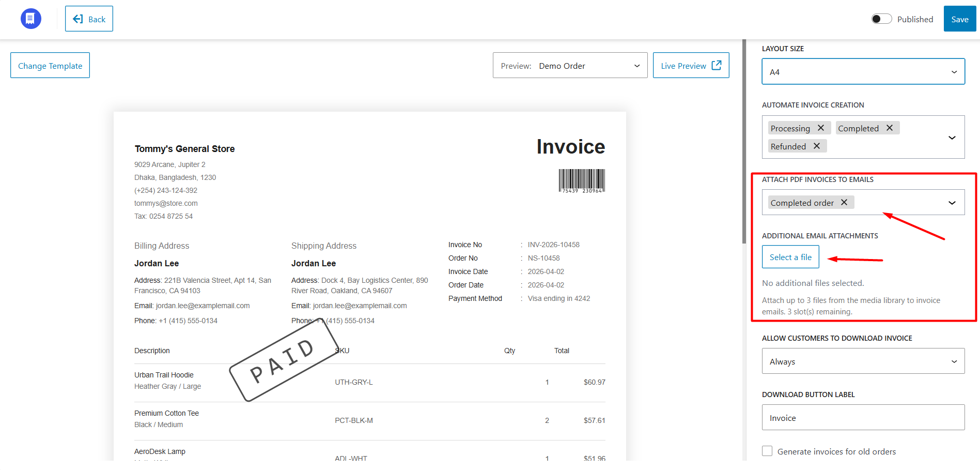Screen dimensions: 980x470
Task: Click the external link icon on Live Preview
Action: (x=717, y=65)
